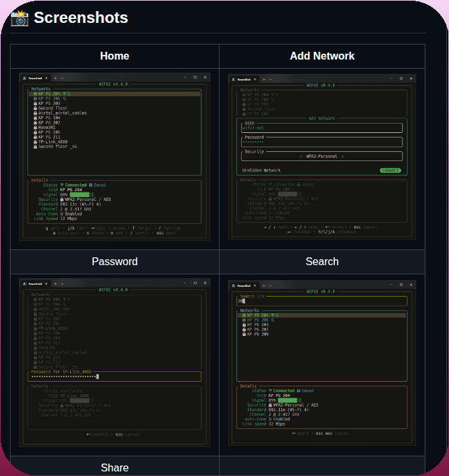Click disk icon before Saved in Home screenshot details
Screen dimensions: 449x476
pyautogui.click(x=90, y=185)
